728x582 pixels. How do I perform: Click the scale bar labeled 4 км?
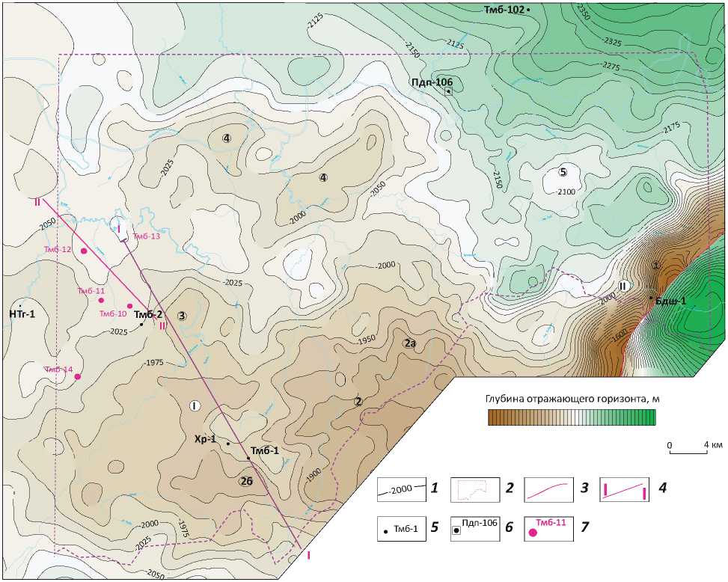(x=688, y=452)
